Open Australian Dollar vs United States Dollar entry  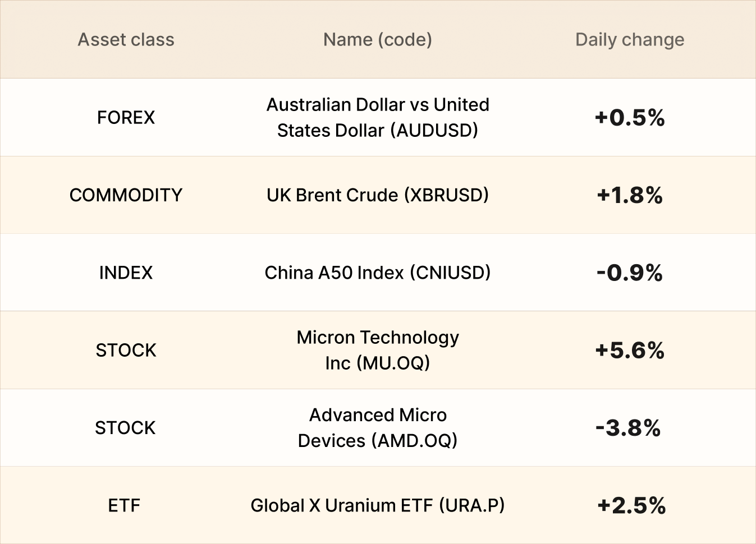coord(378,118)
